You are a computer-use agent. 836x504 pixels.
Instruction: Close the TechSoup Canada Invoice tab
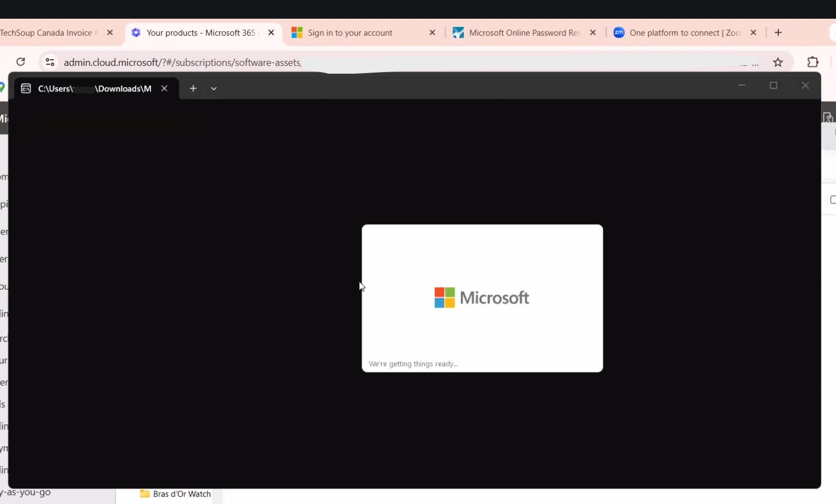(110, 33)
